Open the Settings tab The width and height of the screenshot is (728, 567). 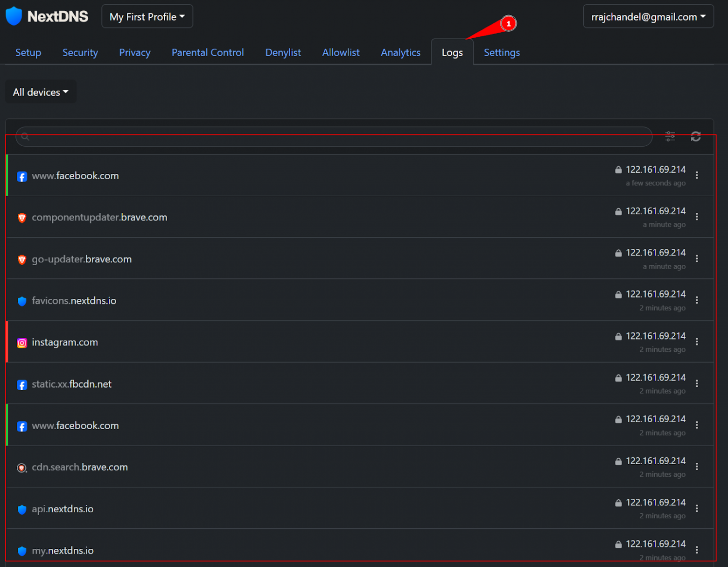coord(502,52)
